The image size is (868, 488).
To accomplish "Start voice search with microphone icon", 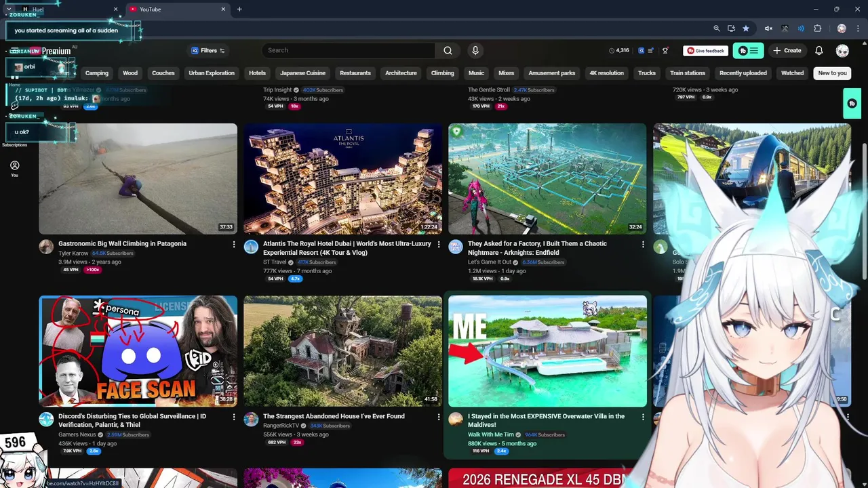I will tap(475, 50).
